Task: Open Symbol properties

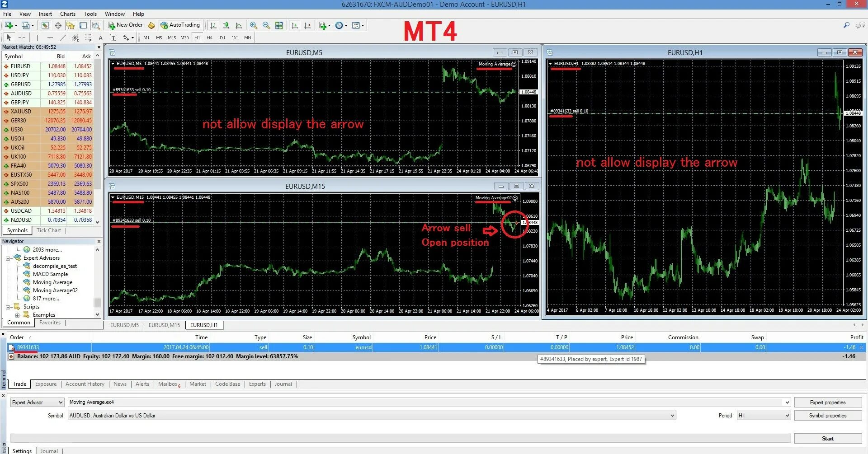Action: coord(828,416)
